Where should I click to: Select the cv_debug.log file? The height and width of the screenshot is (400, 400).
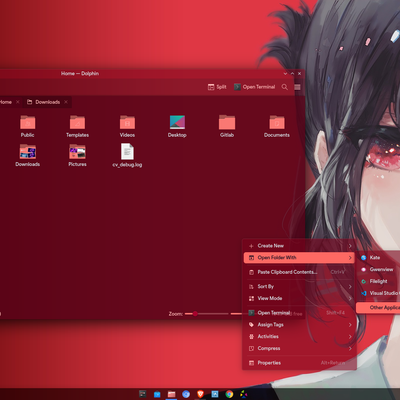pos(127,155)
